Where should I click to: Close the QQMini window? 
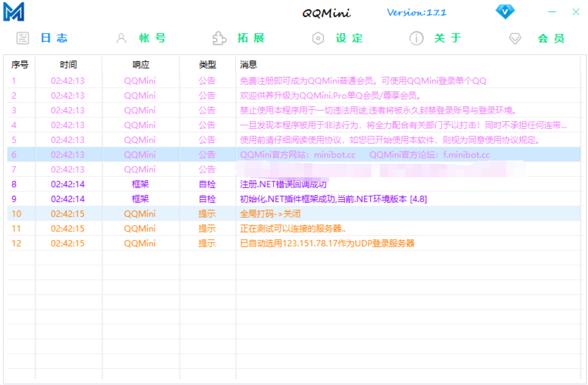pyautogui.click(x=576, y=12)
